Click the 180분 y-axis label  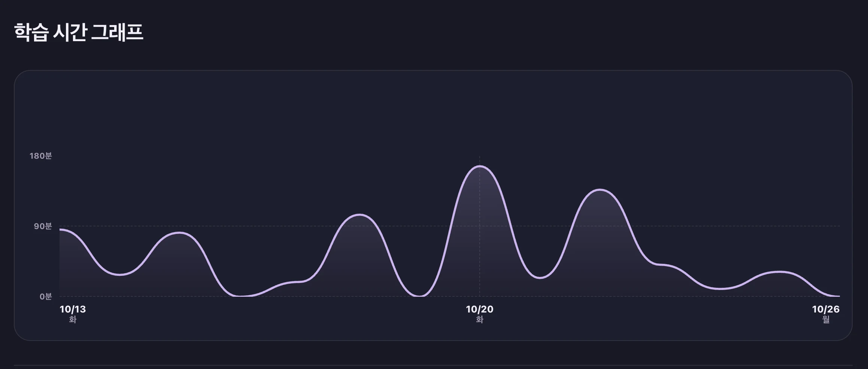coord(41,156)
